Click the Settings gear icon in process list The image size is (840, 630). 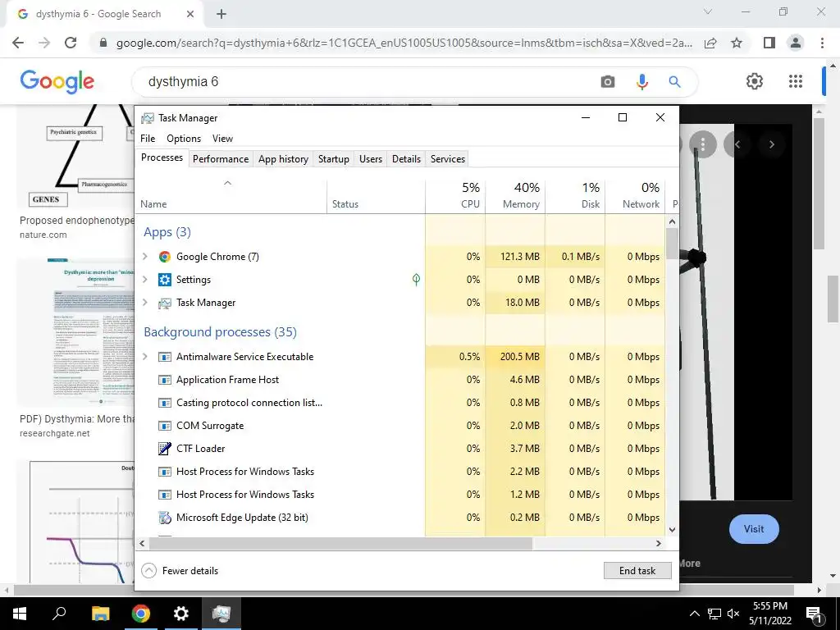[164, 280]
